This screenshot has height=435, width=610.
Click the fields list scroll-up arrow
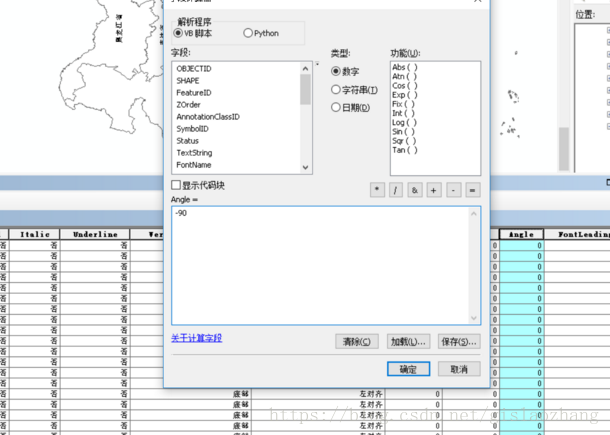click(x=305, y=68)
